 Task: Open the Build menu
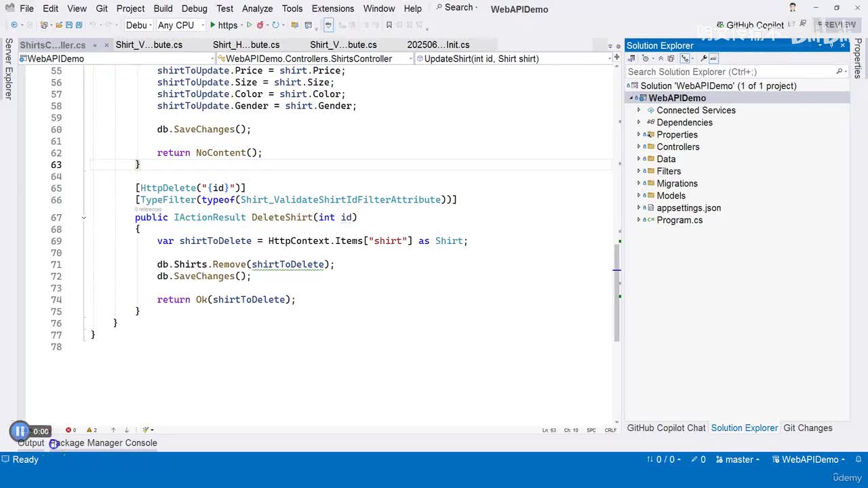point(163,9)
